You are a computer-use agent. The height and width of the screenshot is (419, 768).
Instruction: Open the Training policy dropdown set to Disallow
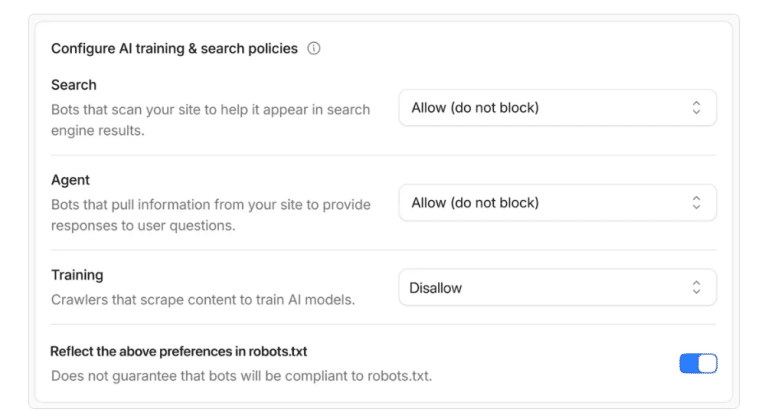click(x=557, y=288)
